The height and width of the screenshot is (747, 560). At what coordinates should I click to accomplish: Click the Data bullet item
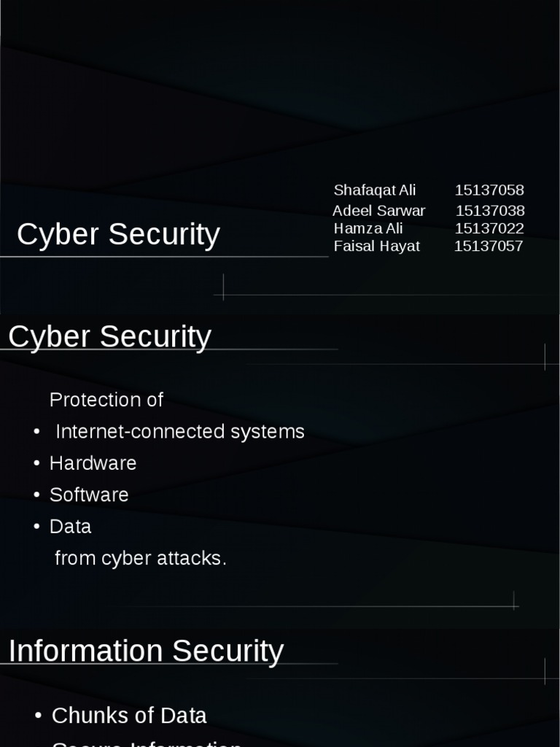click(71, 527)
